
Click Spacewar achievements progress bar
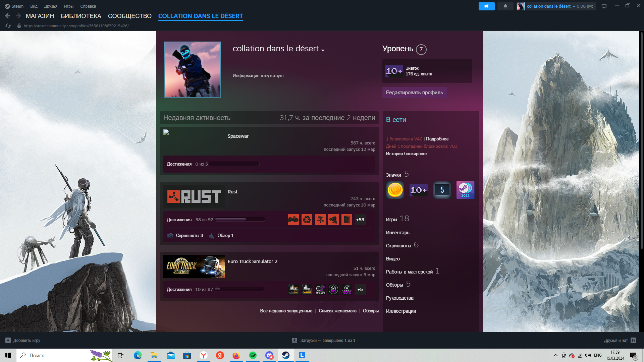[x=234, y=164]
